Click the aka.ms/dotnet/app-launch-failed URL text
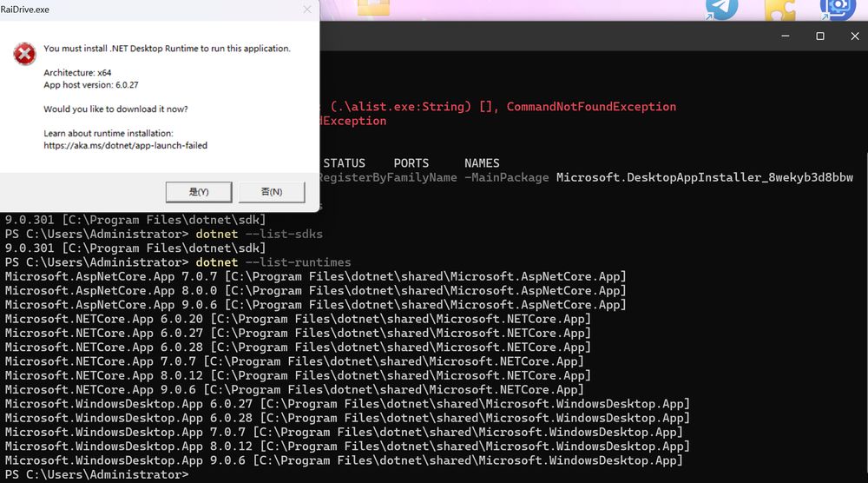 point(126,146)
